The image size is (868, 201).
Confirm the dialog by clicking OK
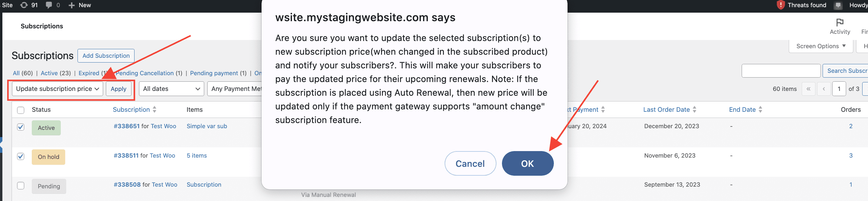pos(527,163)
